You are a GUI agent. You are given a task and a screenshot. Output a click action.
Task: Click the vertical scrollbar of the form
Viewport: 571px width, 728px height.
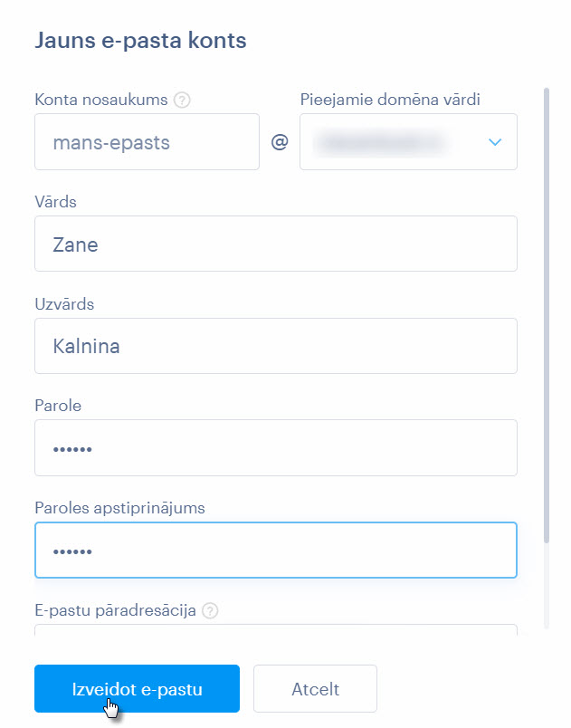pyautogui.click(x=547, y=316)
